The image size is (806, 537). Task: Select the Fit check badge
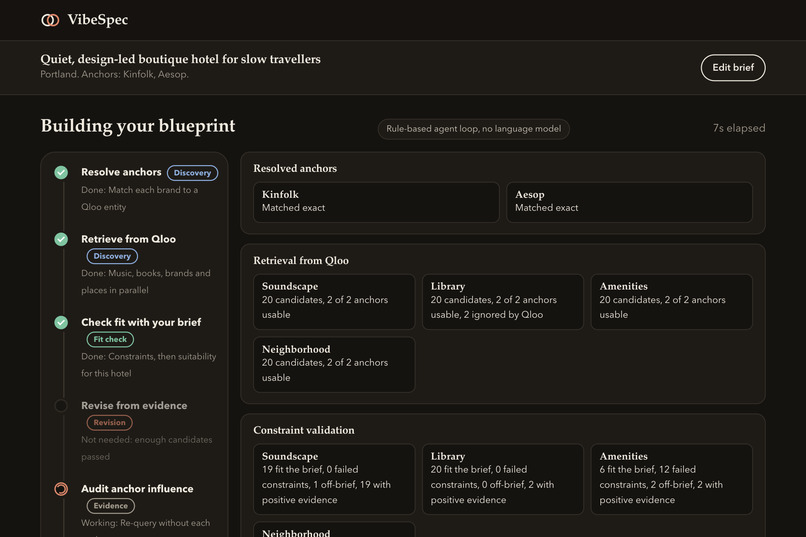point(110,339)
